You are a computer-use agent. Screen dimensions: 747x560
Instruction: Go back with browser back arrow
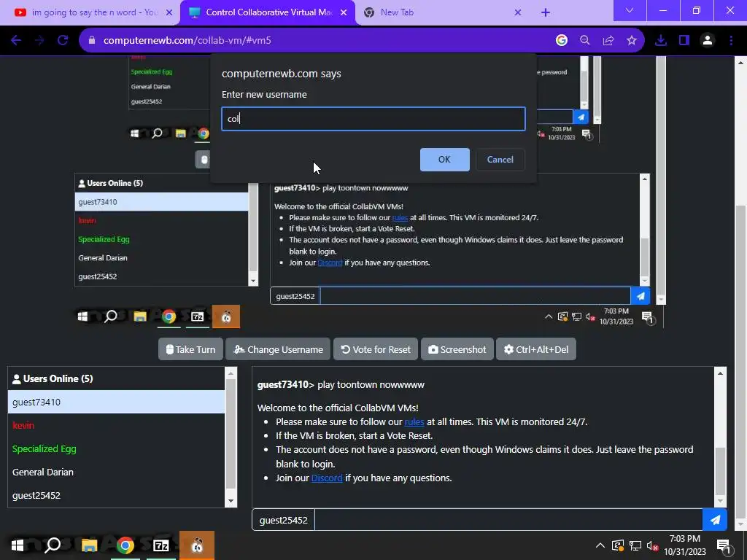tap(16, 41)
